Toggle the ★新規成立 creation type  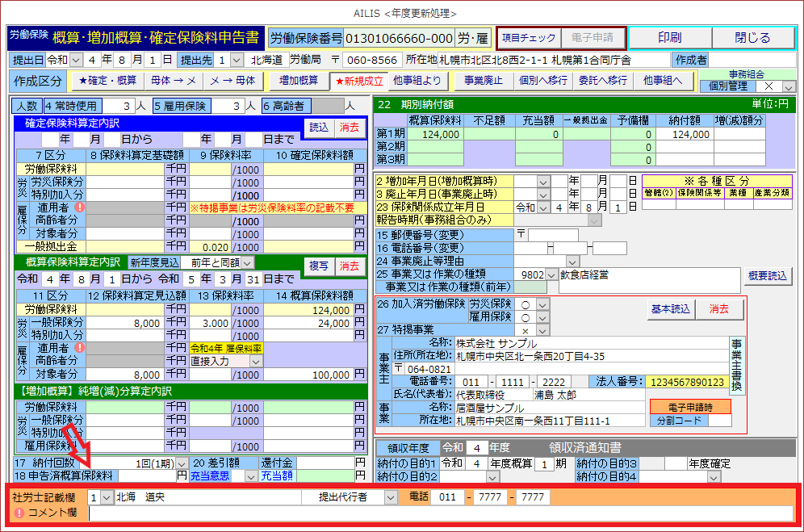[359, 81]
